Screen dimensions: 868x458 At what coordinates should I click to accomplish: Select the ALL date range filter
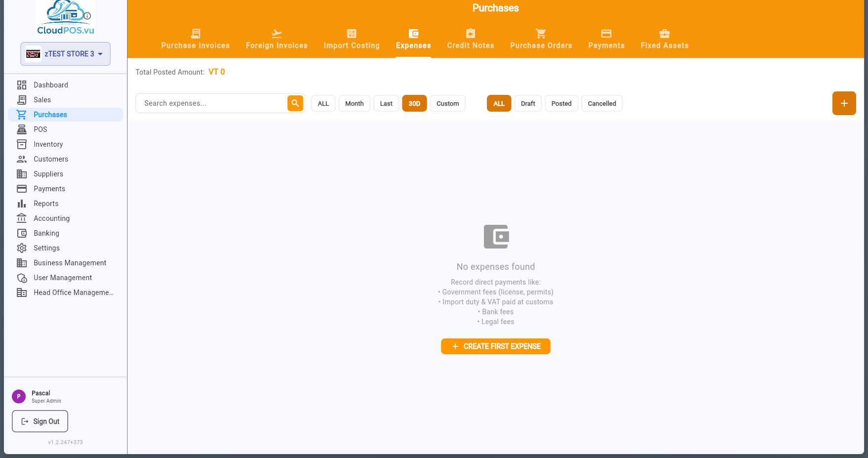323,104
